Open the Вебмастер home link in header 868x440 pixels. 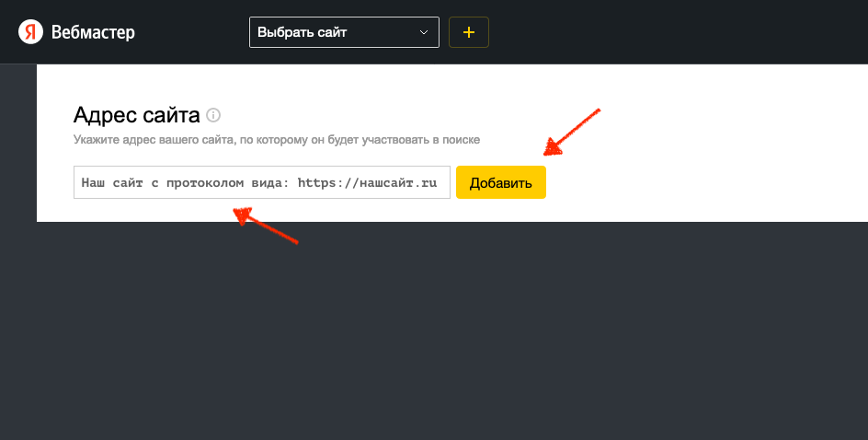pyautogui.click(x=93, y=32)
